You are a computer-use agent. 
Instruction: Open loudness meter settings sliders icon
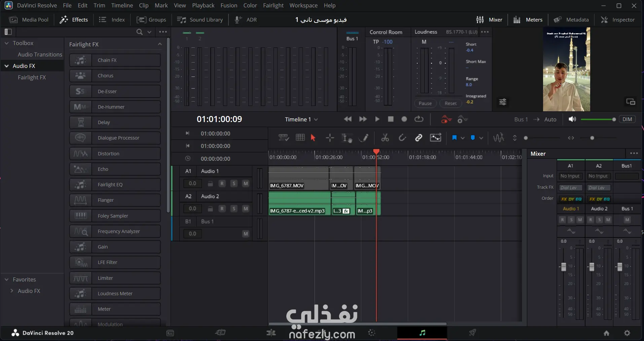[x=503, y=102]
